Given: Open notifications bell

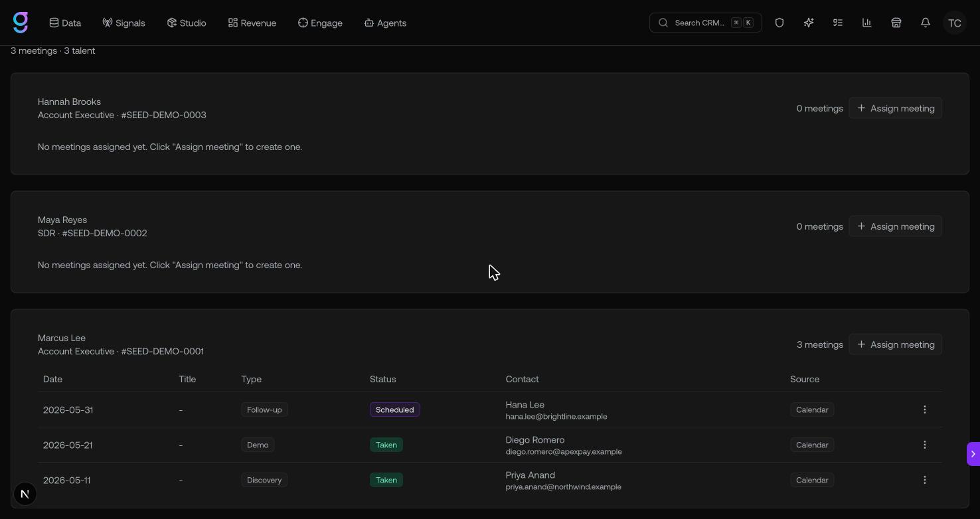Looking at the screenshot, I should [926, 23].
